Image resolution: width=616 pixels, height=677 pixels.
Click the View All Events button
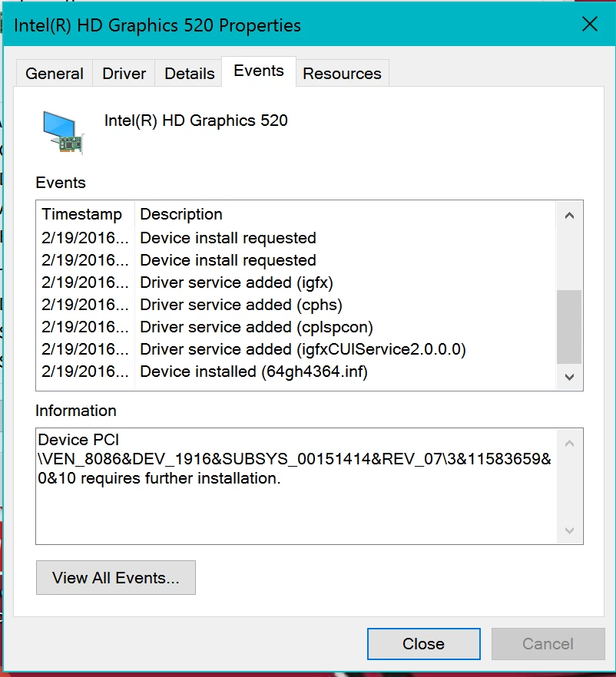coord(116,578)
